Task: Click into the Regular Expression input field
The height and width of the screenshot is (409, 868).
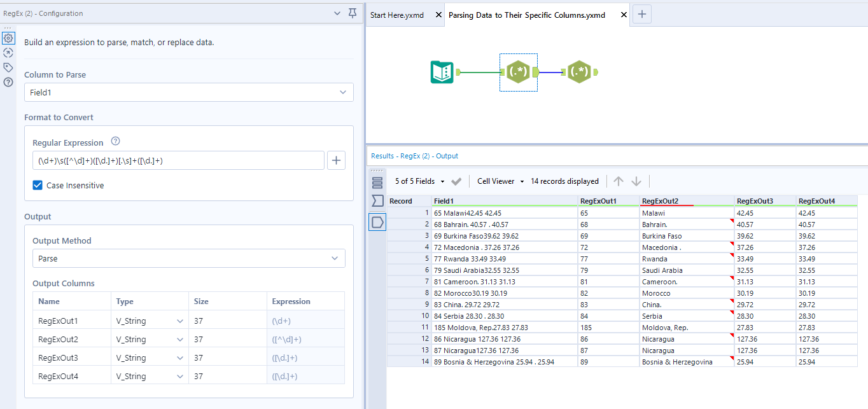Action: 178,161
